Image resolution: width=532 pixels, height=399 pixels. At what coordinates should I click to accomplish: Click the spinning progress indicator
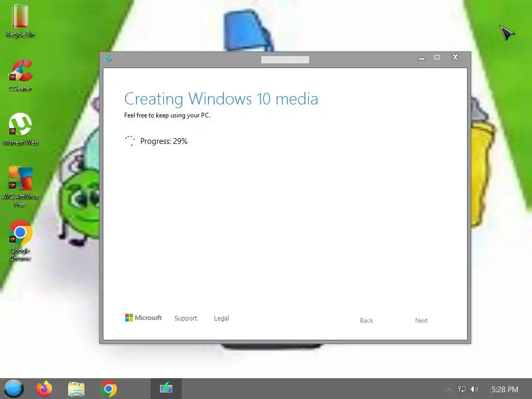tap(130, 141)
